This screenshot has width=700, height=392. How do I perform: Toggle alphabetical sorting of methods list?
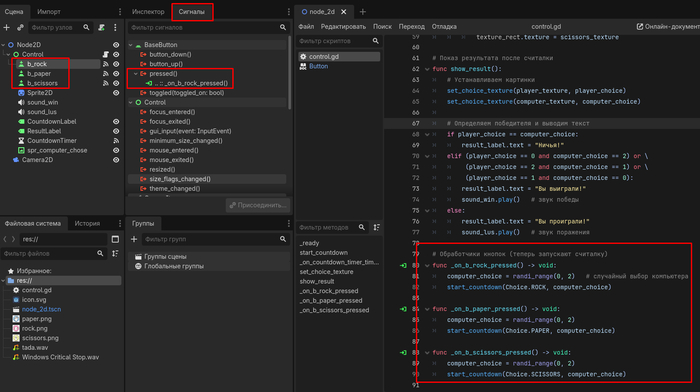[377, 228]
